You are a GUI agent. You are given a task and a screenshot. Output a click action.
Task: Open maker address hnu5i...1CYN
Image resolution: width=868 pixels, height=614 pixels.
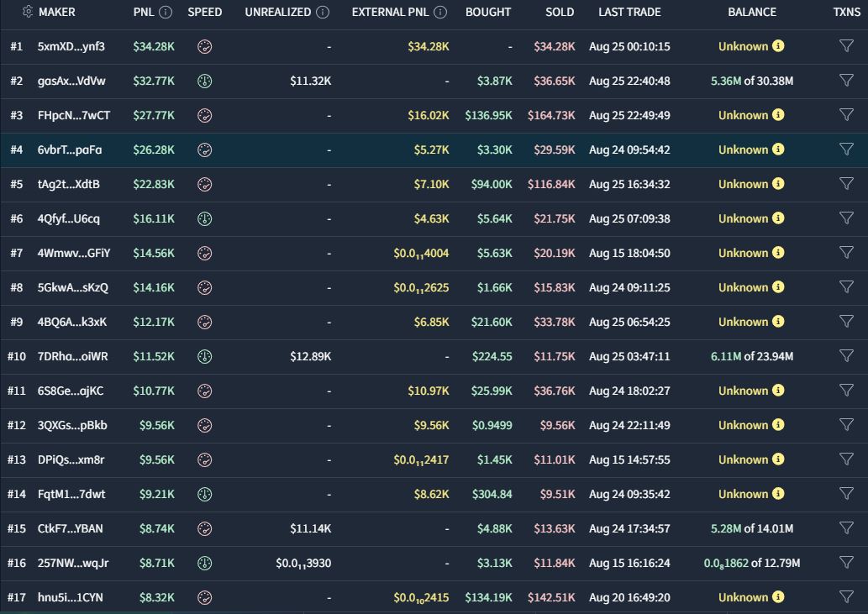[x=71, y=597]
